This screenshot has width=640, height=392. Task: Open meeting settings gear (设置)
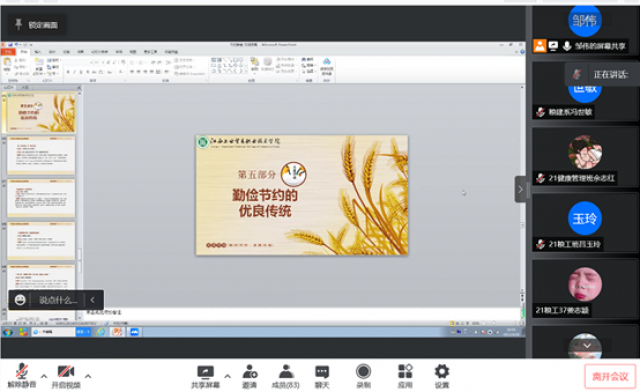(442, 376)
